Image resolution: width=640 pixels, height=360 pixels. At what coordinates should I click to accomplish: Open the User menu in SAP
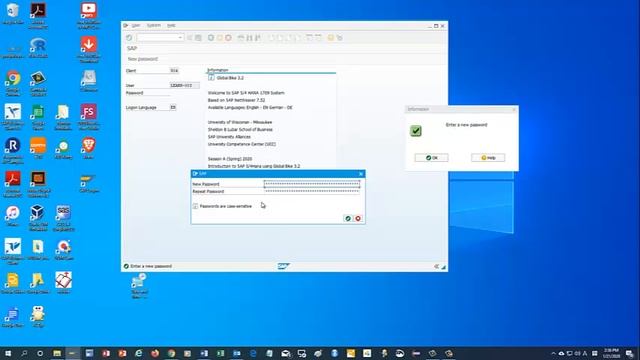coord(136,25)
